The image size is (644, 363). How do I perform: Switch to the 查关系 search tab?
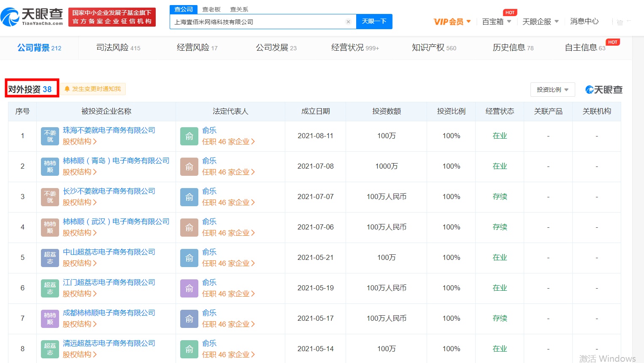[239, 9]
